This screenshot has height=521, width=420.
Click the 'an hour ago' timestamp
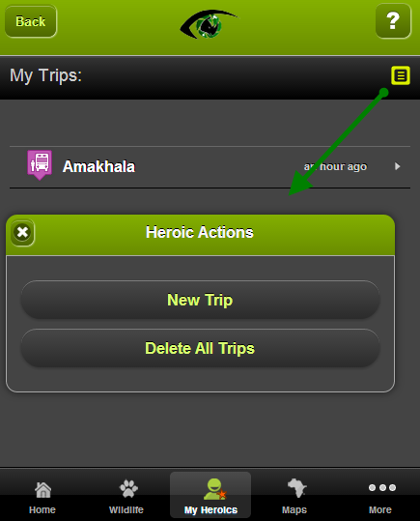click(x=335, y=166)
